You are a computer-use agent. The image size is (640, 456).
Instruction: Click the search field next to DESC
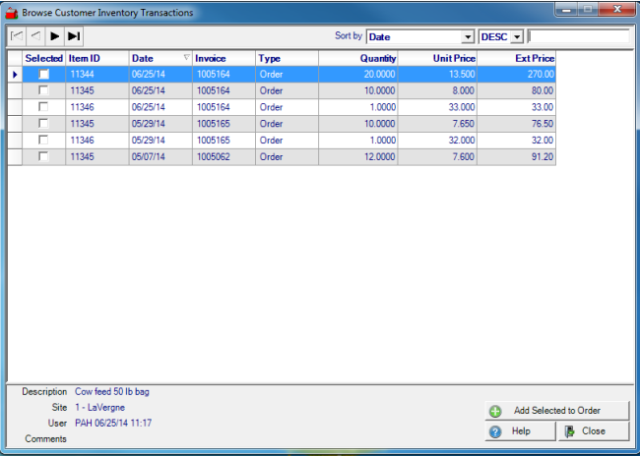(578, 37)
